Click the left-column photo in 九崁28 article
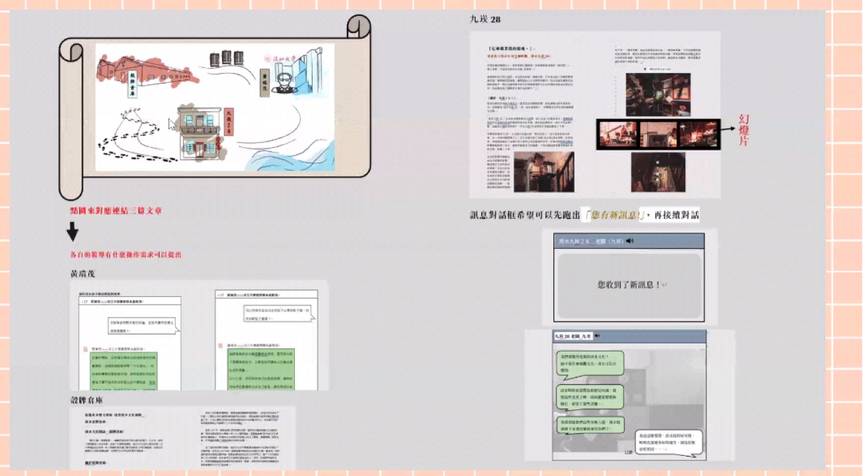The width and height of the screenshot is (868, 476). (544, 171)
